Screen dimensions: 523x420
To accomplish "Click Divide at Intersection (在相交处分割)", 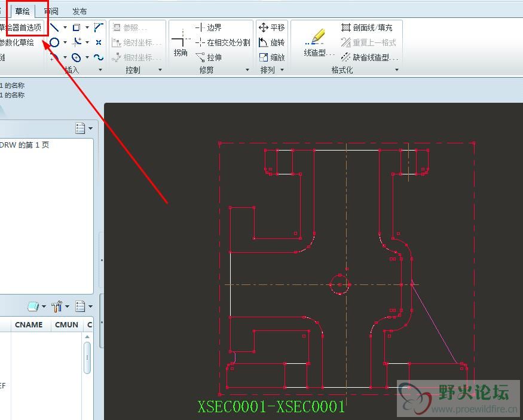I will tap(223, 42).
